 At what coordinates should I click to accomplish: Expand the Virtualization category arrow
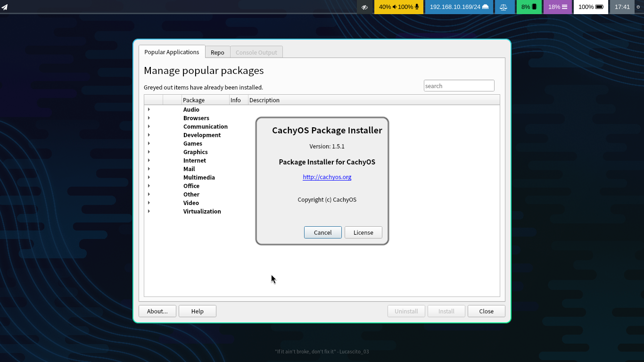[149, 211]
